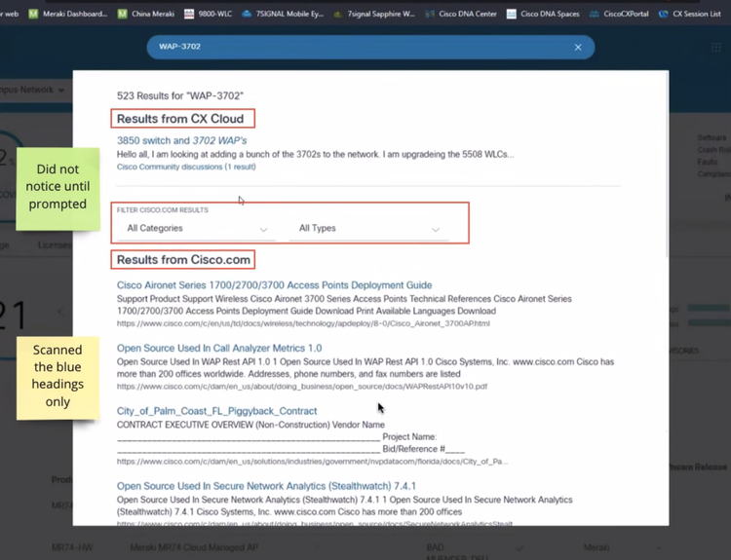This screenshot has height=560, width=731.
Task: Open the Meraki Dashboard bookmark
Action: (68, 14)
